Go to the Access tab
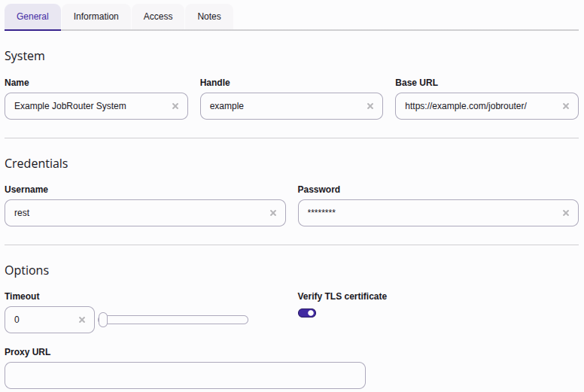The image size is (584, 392). (158, 17)
